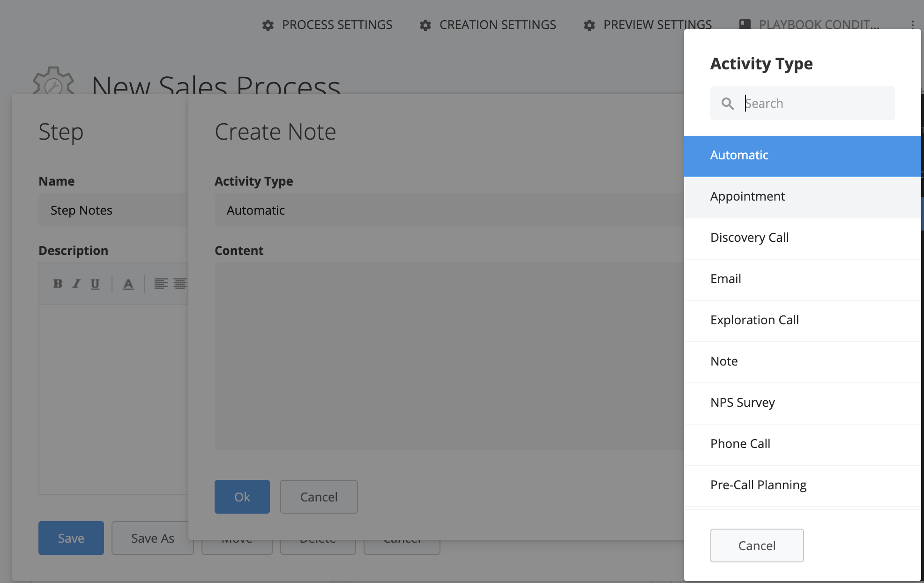Screen dimensions: 924x583
Task: Open the text color tool
Action: [128, 284]
